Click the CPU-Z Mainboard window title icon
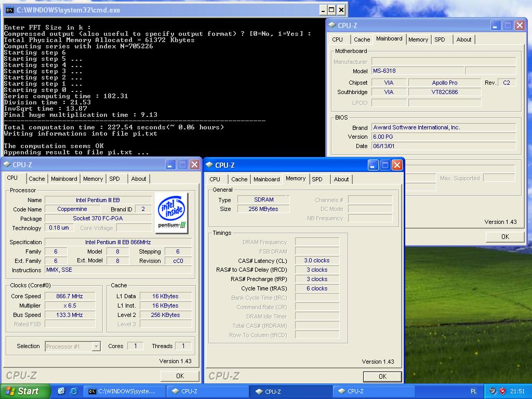This screenshot has width=532, height=399. point(332,25)
